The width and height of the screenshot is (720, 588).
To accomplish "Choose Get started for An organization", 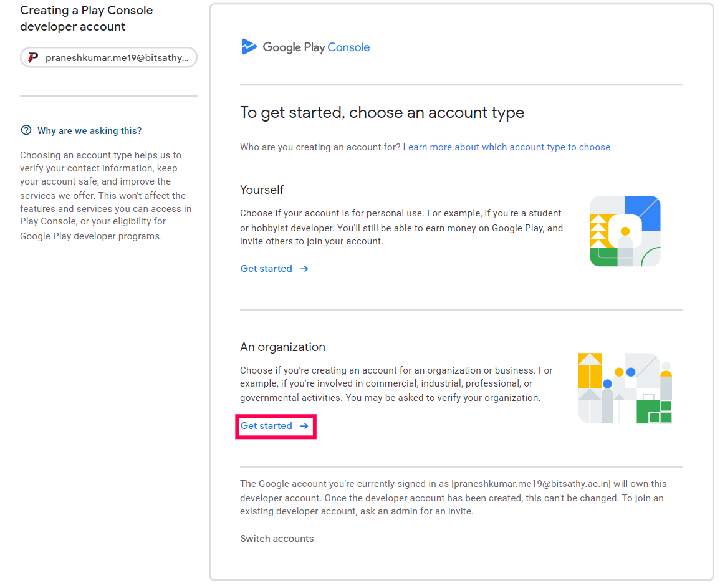I will (266, 426).
